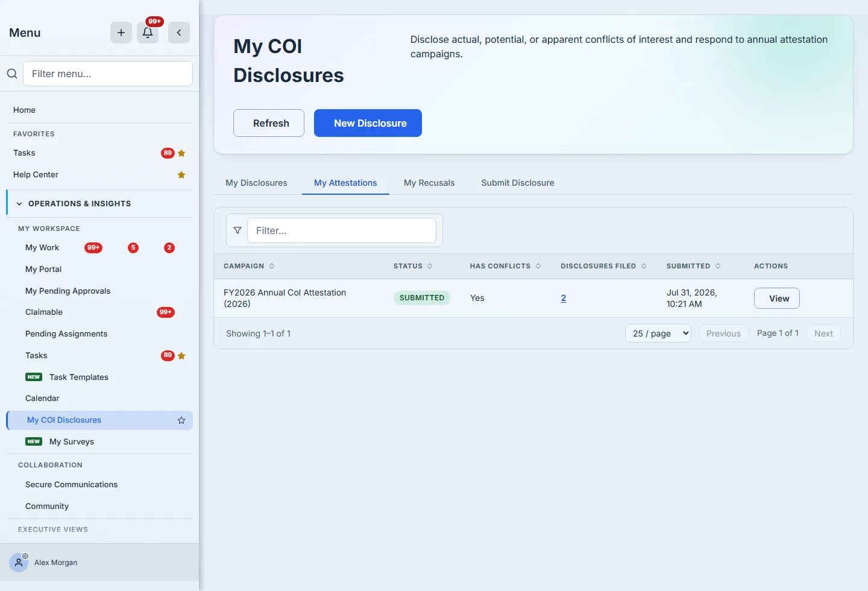Click Alex Morgan's user avatar icon

(x=19, y=562)
